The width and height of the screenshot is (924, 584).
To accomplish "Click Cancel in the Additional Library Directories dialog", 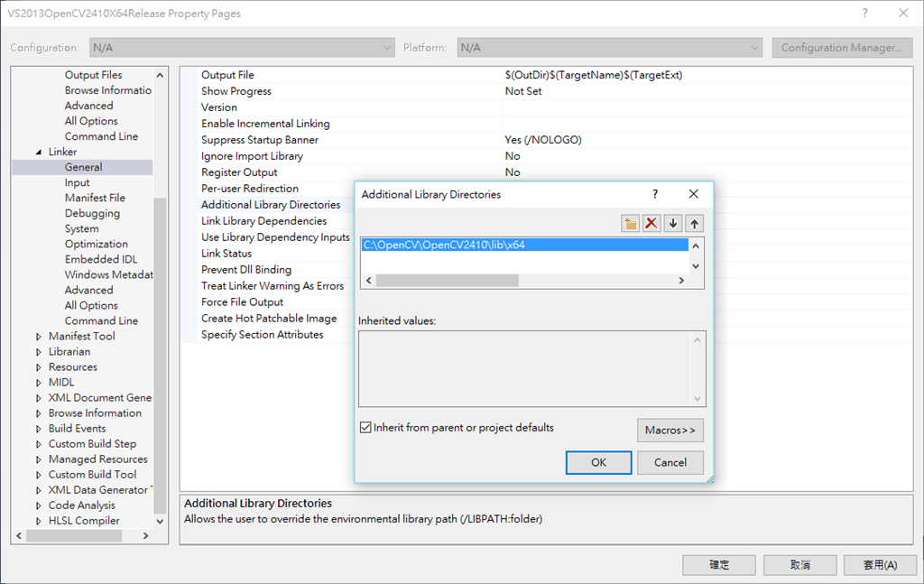I will pyautogui.click(x=670, y=463).
